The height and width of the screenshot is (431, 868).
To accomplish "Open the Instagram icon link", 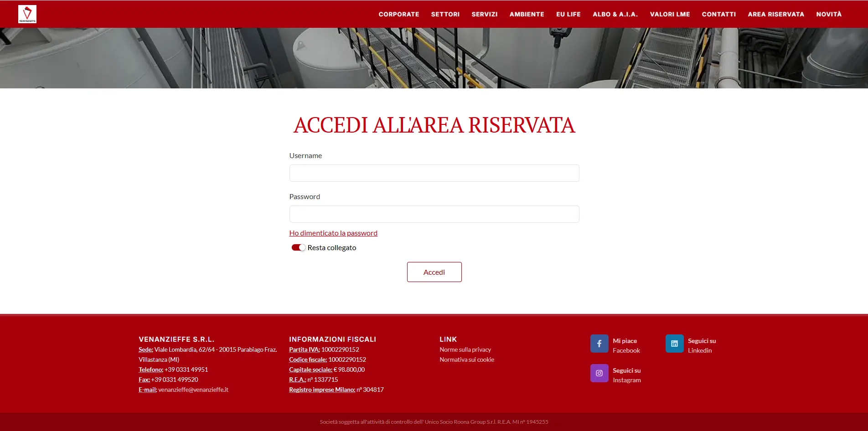I will (x=599, y=373).
